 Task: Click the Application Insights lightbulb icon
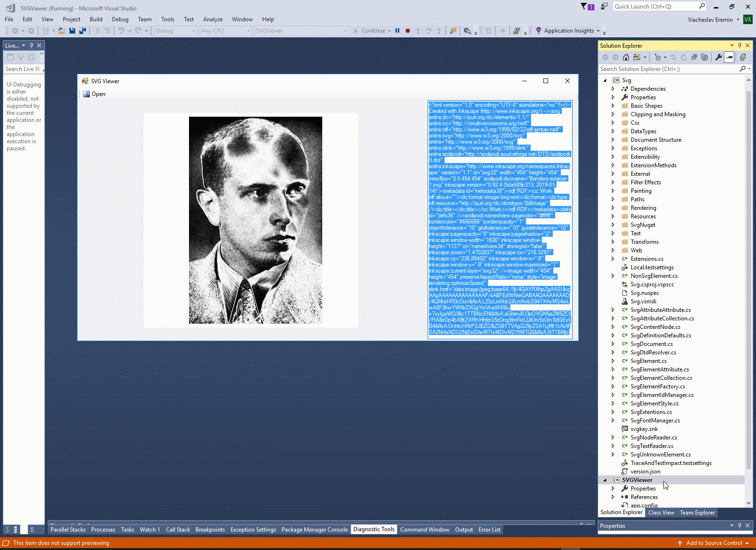point(538,31)
